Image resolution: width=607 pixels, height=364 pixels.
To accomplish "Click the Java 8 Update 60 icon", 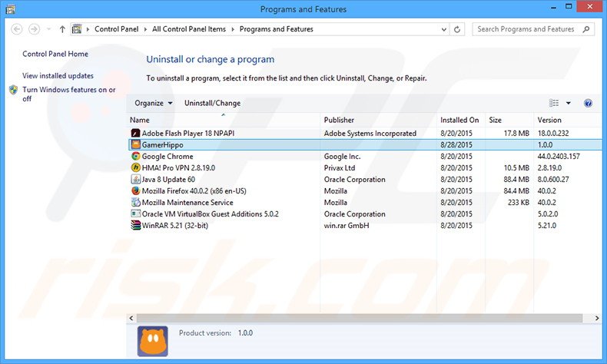I will click(x=135, y=180).
